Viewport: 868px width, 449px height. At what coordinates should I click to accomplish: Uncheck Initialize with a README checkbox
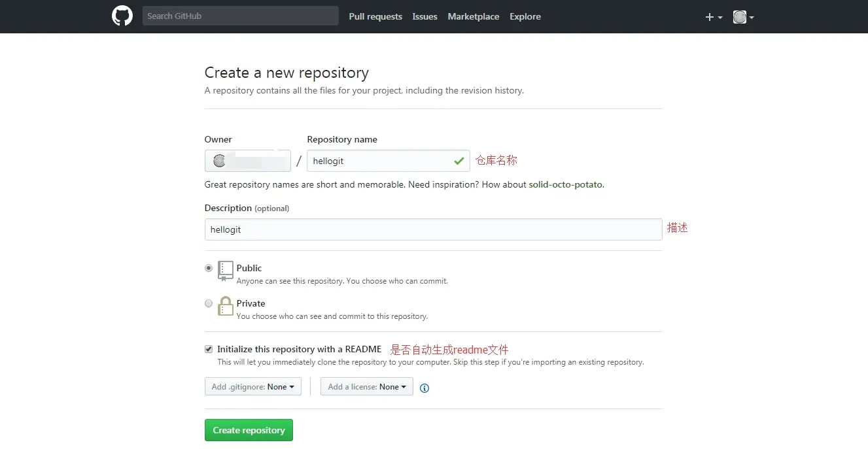pyautogui.click(x=209, y=349)
